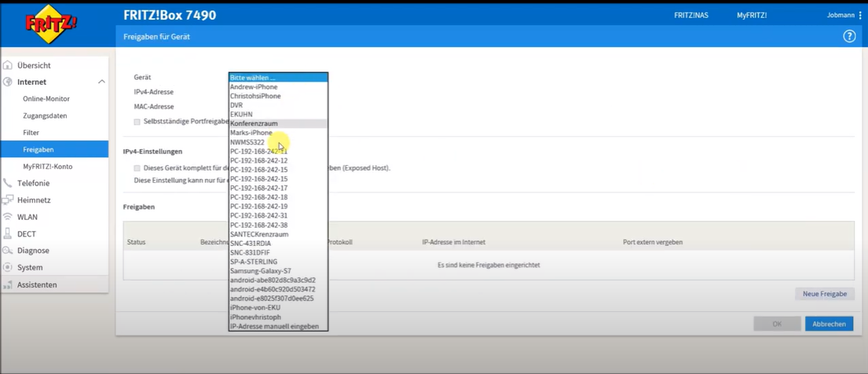This screenshot has width=868, height=374.
Task: Open the help question mark icon
Action: 849,36
